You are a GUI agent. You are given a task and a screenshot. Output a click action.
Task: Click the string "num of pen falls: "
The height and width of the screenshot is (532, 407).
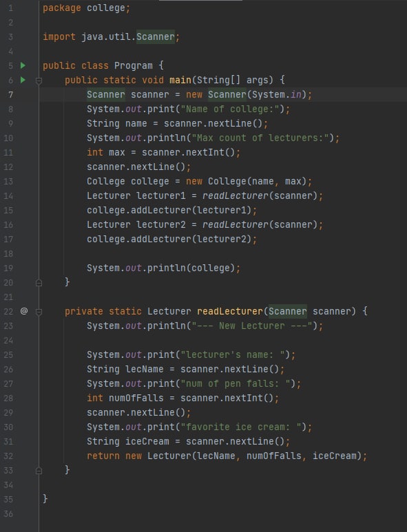(236, 384)
